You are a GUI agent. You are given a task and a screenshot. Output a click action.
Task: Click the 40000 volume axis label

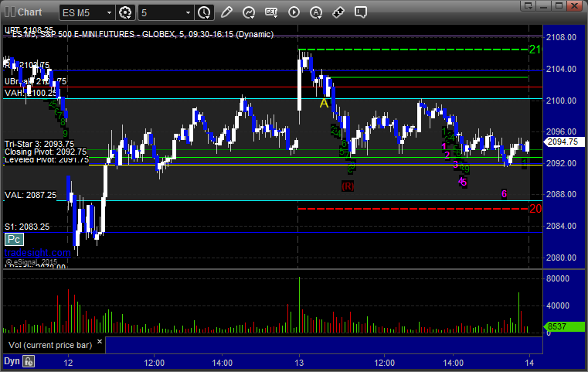[558, 305]
